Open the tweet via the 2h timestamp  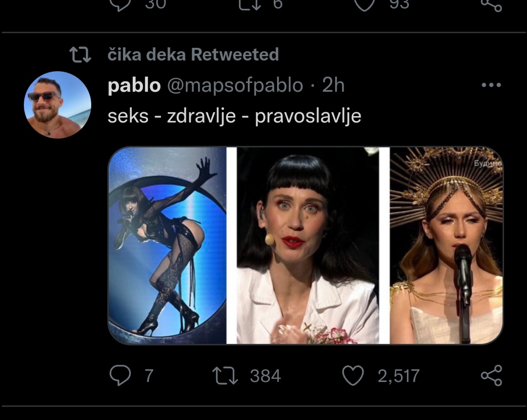(x=333, y=85)
